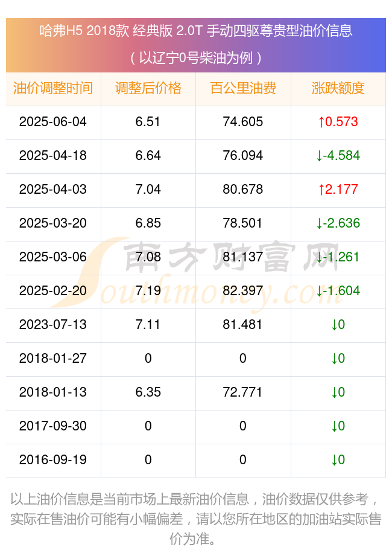
Task: Select the price 6.35
Action: point(148,392)
